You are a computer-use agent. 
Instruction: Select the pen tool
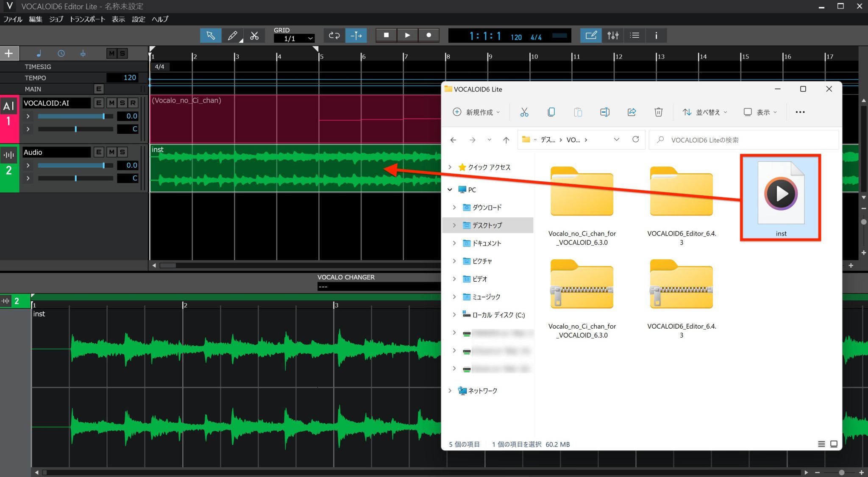[x=233, y=36]
